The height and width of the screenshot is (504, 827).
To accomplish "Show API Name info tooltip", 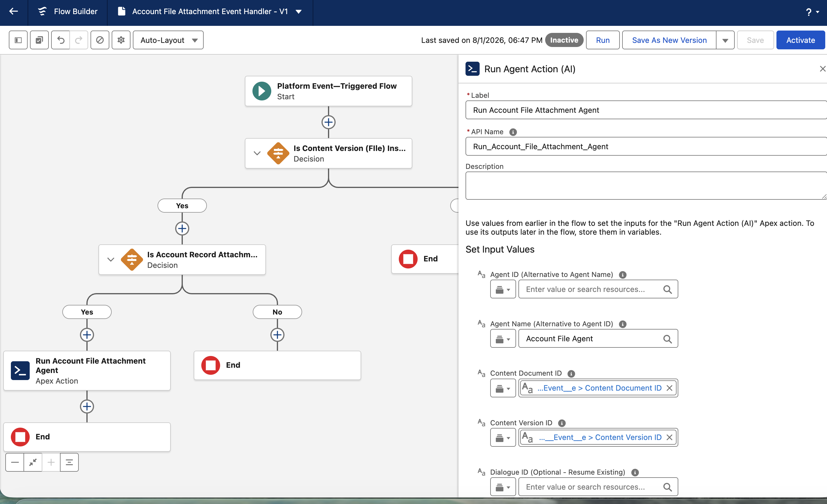I will 513,132.
